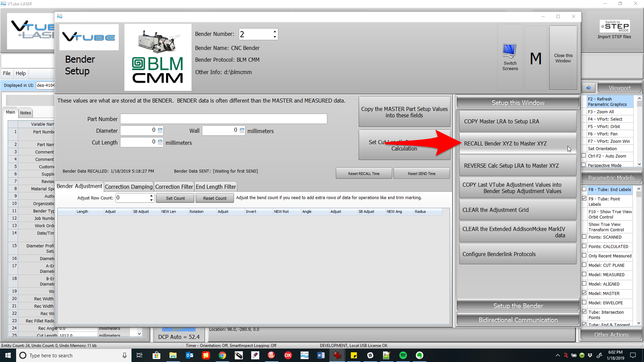The height and width of the screenshot is (362, 644).
Task: Switch to the Correction Damping tab
Action: (x=129, y=187)
